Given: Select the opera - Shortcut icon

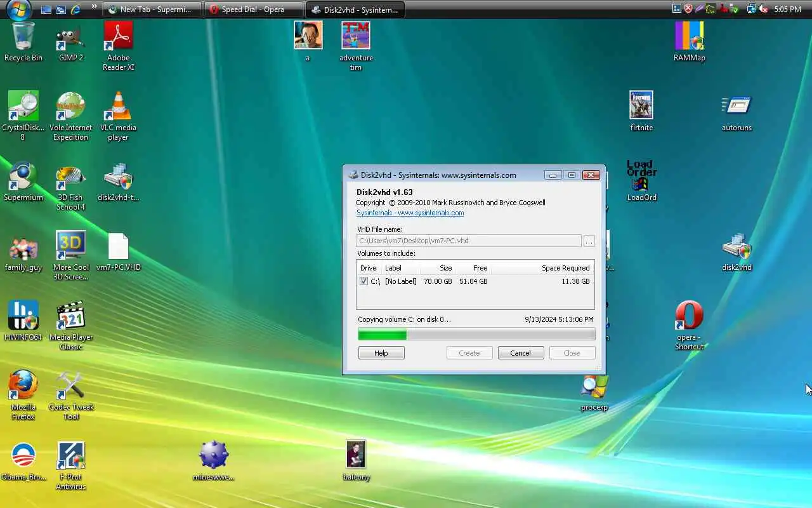Looking at the screenshot, I should click(690, 325).
